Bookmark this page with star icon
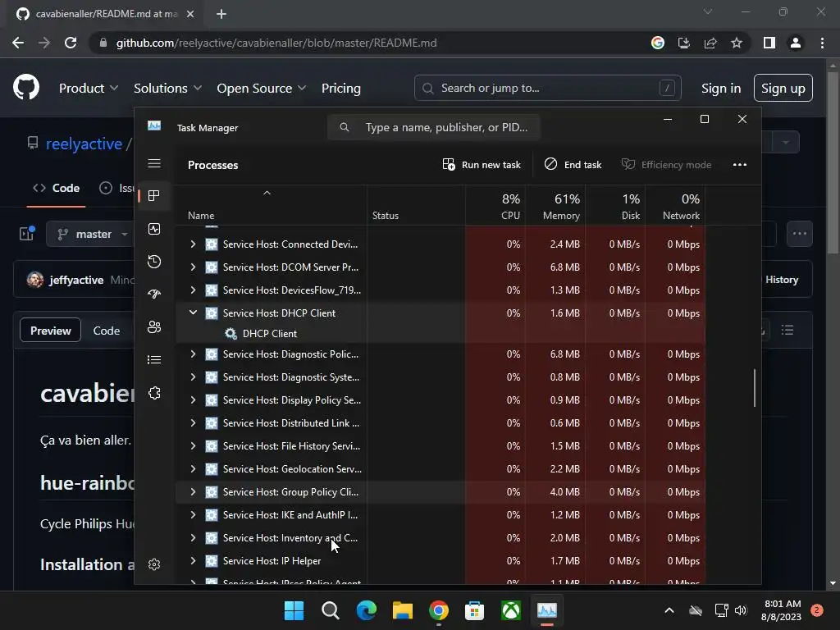Screen dimensions: 840x630 pos(737,43)
